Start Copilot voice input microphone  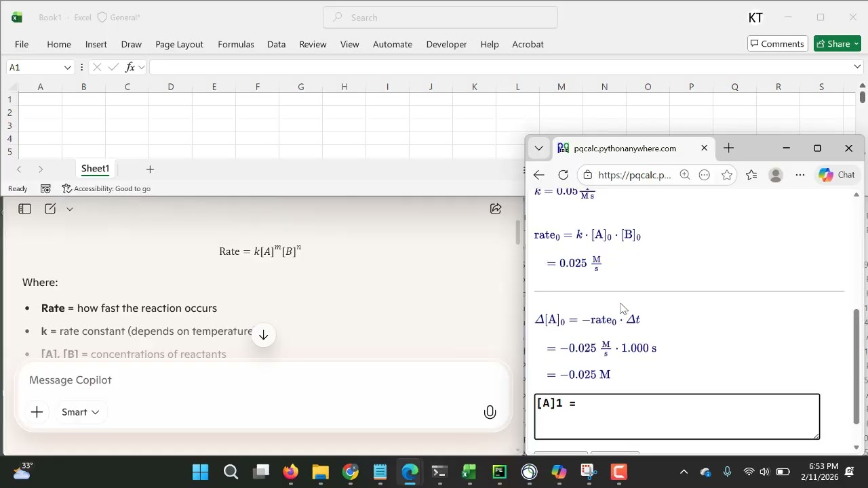(x=490, y=412)
